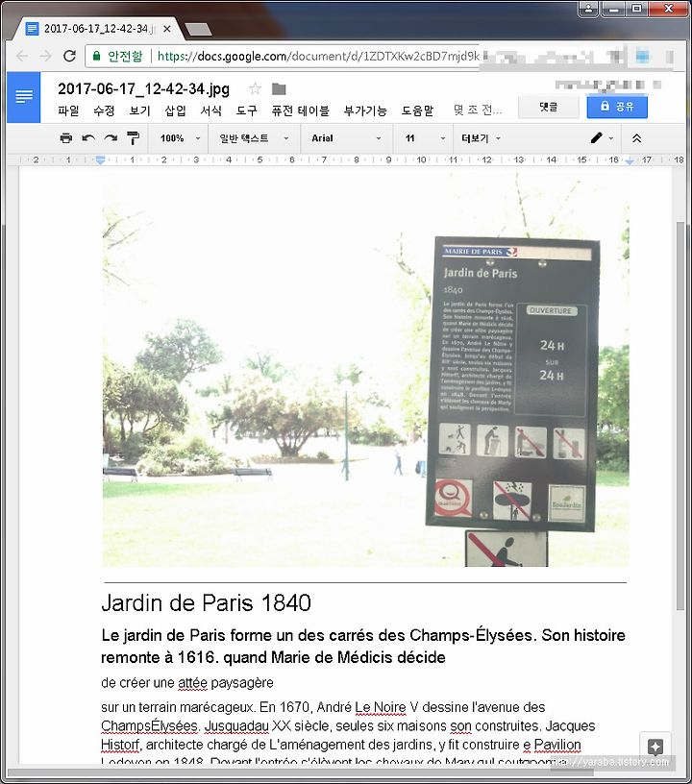Click the green secure lock icon
The image size is (692, 784).
coord(97,56)
